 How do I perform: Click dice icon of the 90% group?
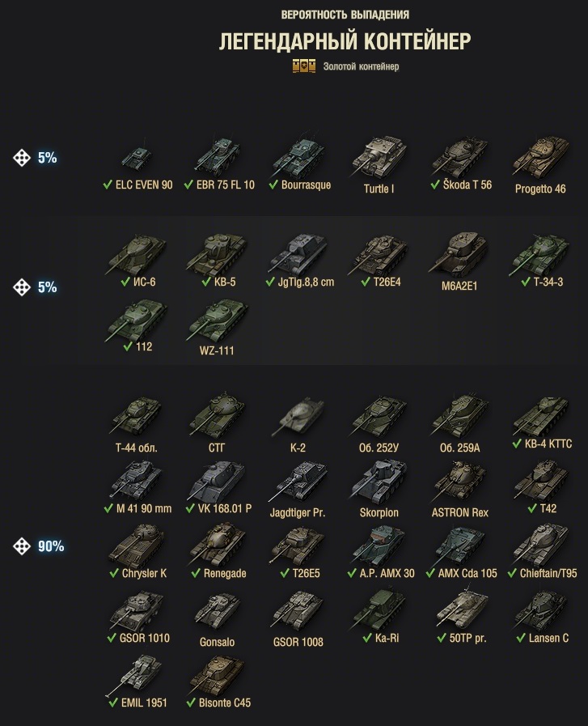coord(22,546)
